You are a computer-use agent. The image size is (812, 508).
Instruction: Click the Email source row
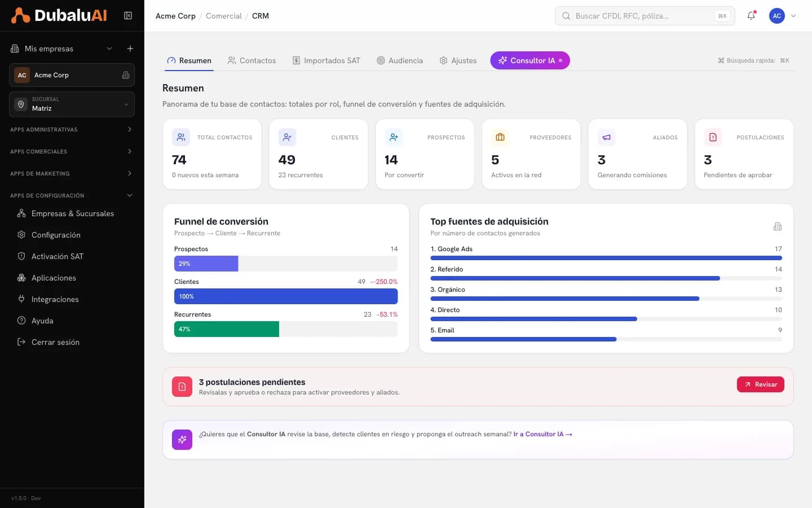pyautogui.click(x=606, y=334)
